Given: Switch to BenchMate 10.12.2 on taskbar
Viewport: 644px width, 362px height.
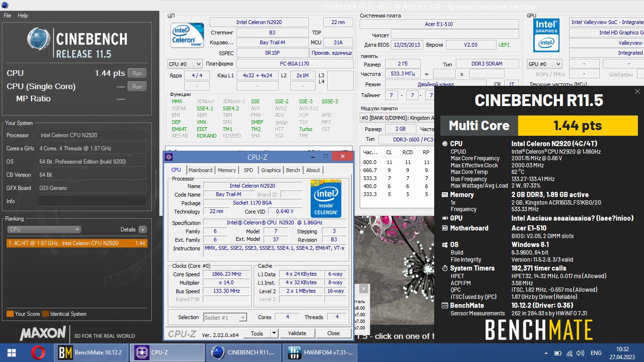Looking at the screenshot, I should [92, 353].
